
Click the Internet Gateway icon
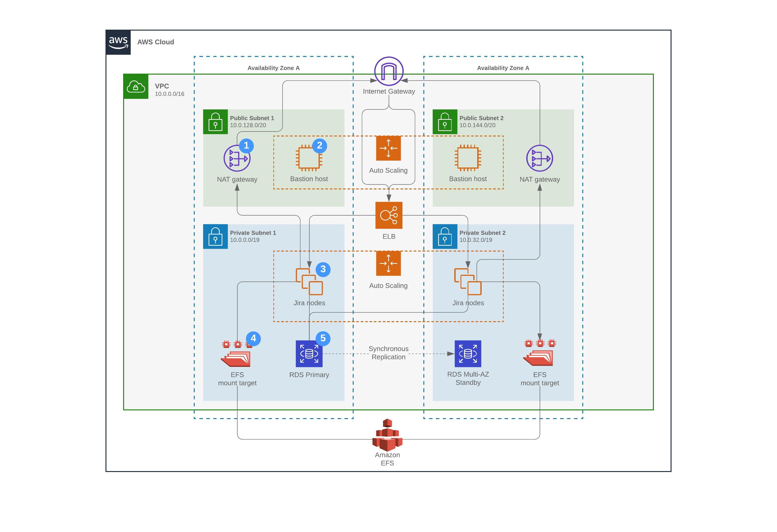(388, 71)
